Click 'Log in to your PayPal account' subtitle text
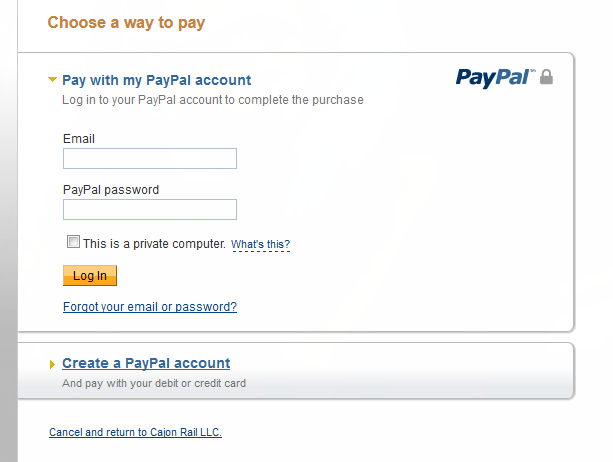613x462 pixels. pyautogui.click(x=213, y=100)
